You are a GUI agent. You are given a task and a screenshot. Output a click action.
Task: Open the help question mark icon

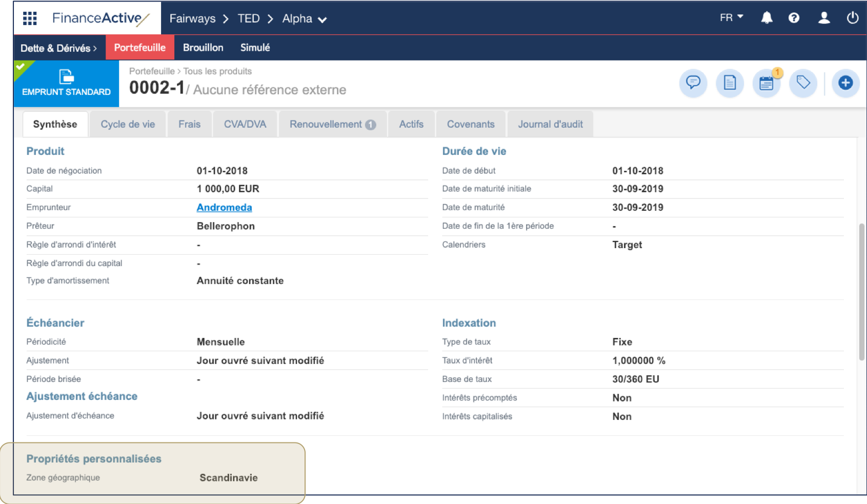pyautogui.click(x=794, y=17)
